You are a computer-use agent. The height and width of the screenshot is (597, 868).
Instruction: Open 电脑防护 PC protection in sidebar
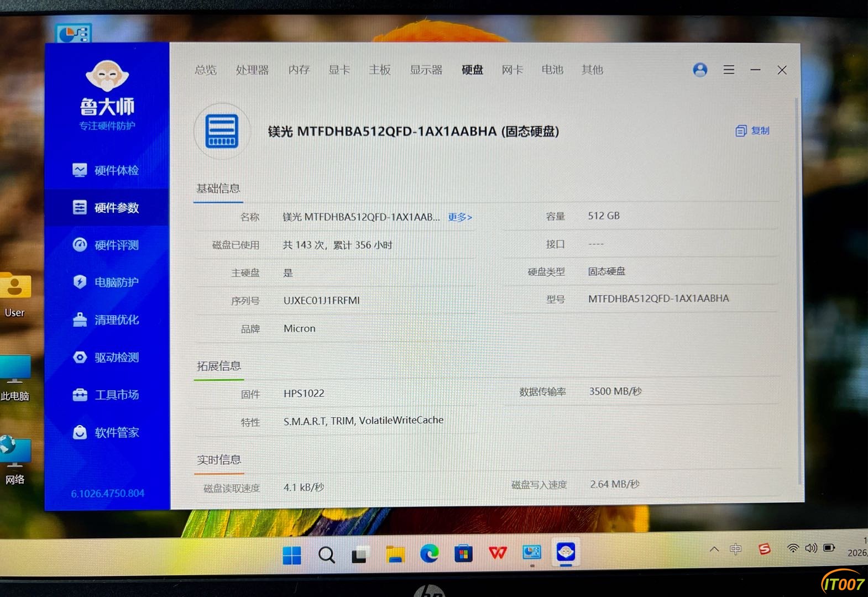tap(106, 282)
